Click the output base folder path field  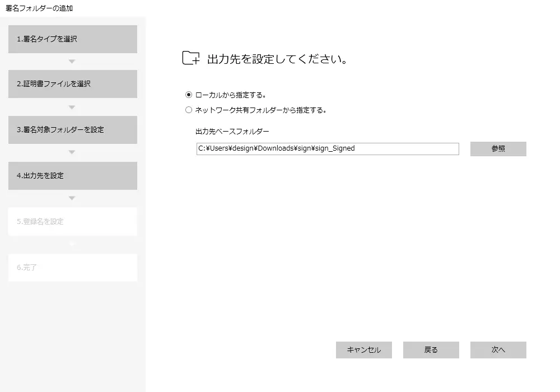[328, 149]
